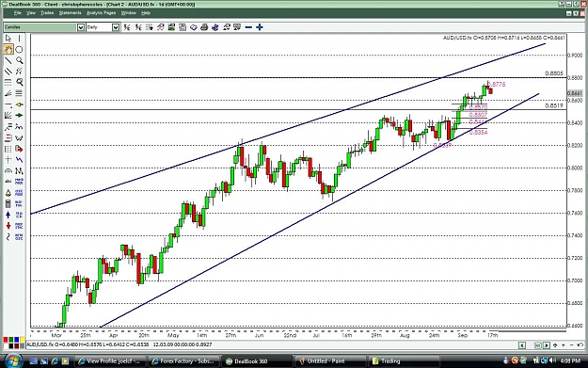The width and height of the screenshot is (588, 368).
Task: Click chart scroll left arrow button
Action: click(522, 345)
